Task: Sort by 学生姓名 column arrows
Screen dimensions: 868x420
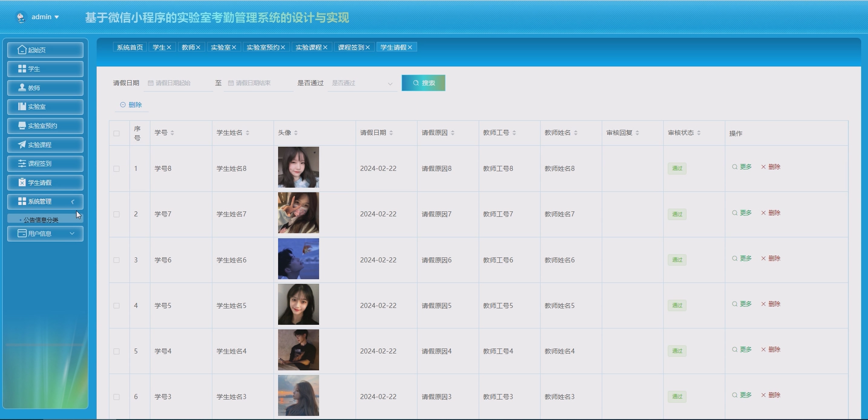Action: point(247,133)
